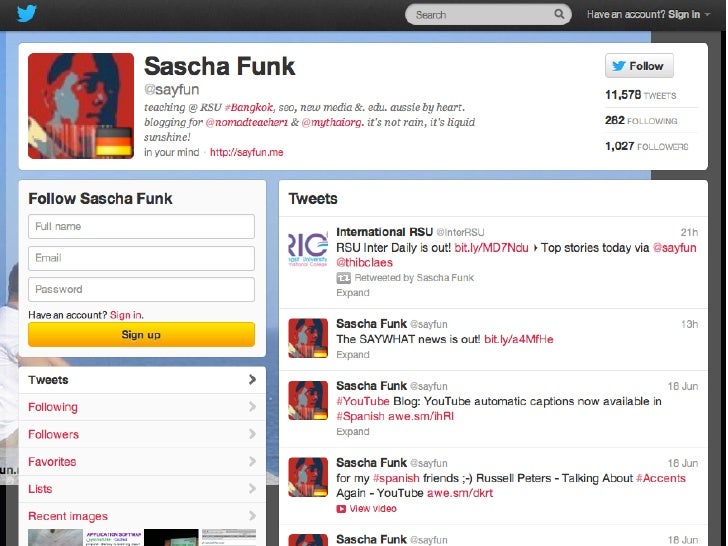
Task: Open the 1,027 Followers count
Action: click(x=646, y=146)
